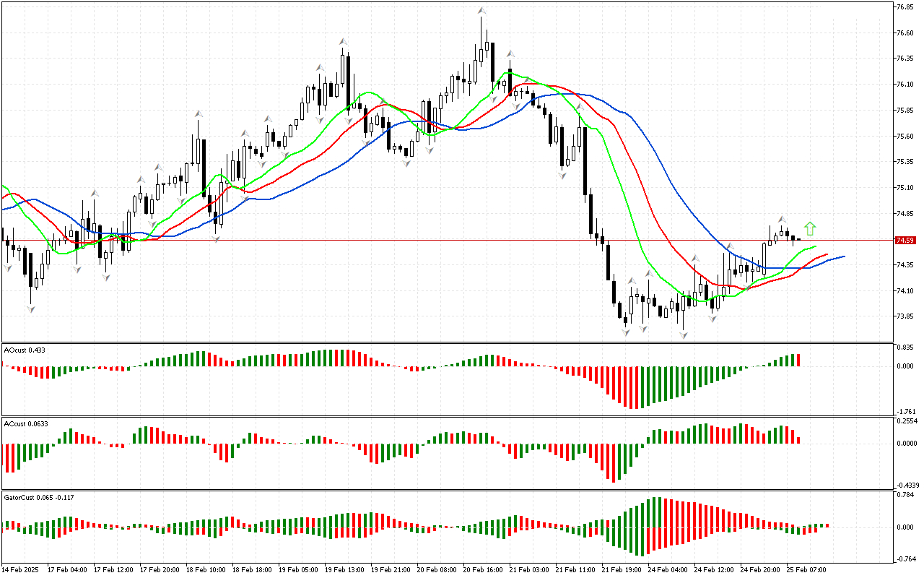Viewport: 924px width, 578px height.
Task: Click the 75.85 price scale label
Action: click(x=905, y=111)
